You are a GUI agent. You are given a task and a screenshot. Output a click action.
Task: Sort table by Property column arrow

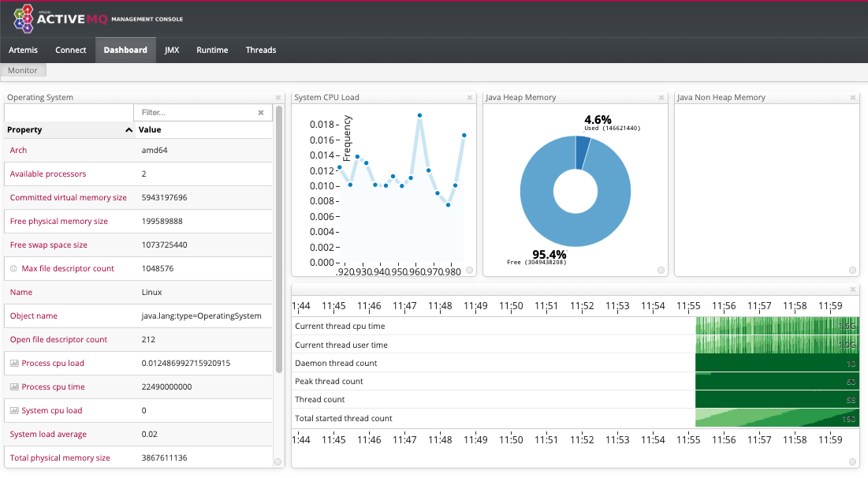(x=129, y=129)
